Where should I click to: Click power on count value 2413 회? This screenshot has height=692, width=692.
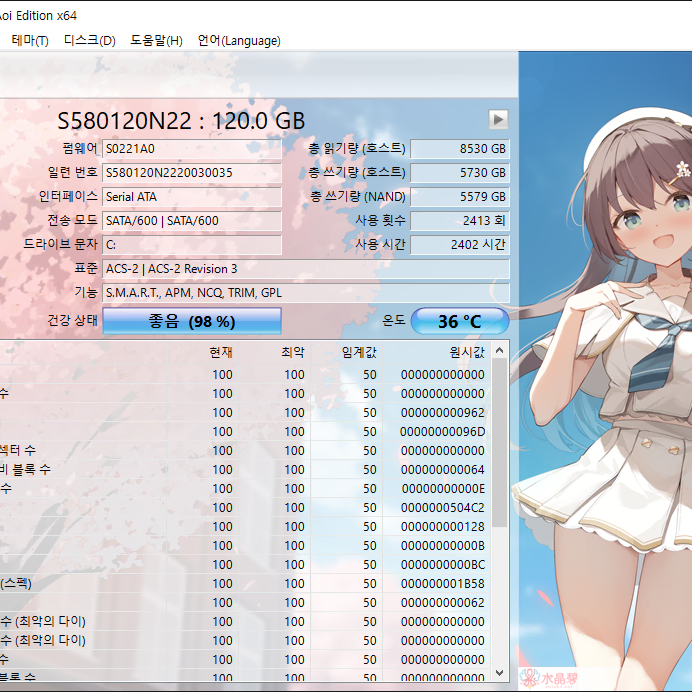pos(460,220)
